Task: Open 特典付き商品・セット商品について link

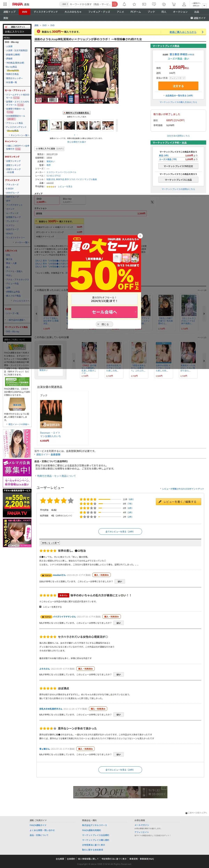Action: point(56,476)
